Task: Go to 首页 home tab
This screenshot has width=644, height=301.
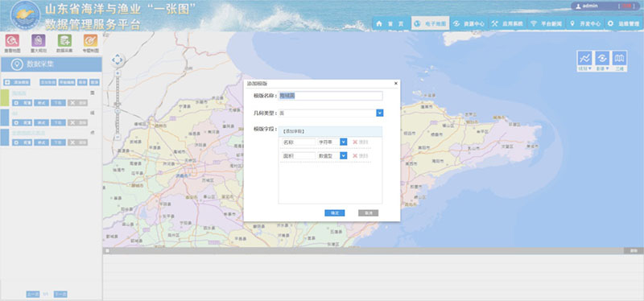Action: point(390,24)
